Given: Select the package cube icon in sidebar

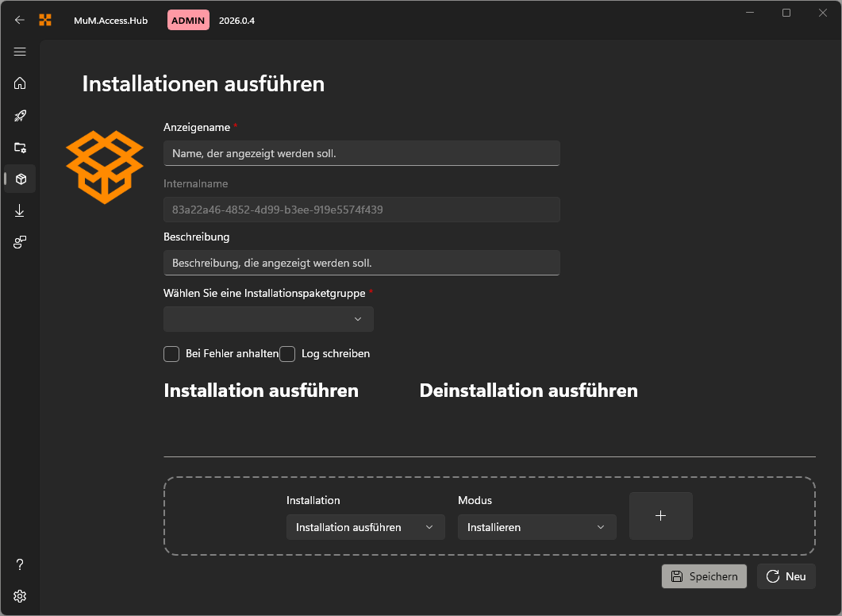Looking at the screenshot, I should 19,179.
